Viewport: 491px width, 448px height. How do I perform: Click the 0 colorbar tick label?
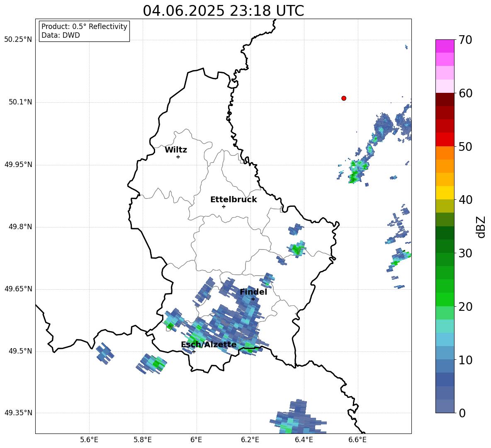tap(462, 413)
